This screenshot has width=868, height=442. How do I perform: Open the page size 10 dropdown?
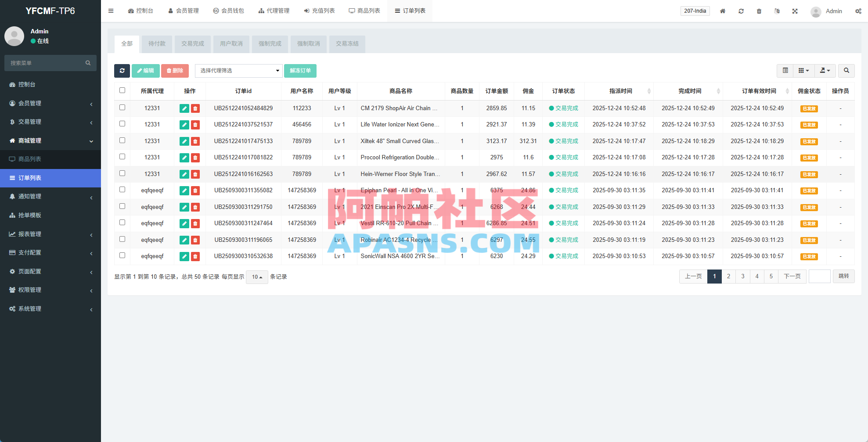tap(257, 277)
